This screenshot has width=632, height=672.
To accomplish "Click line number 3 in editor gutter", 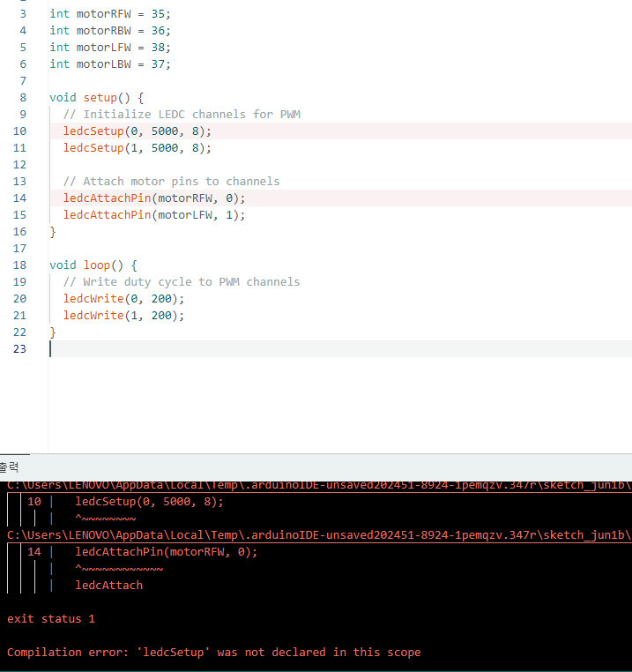I will (x=23, y=14).
